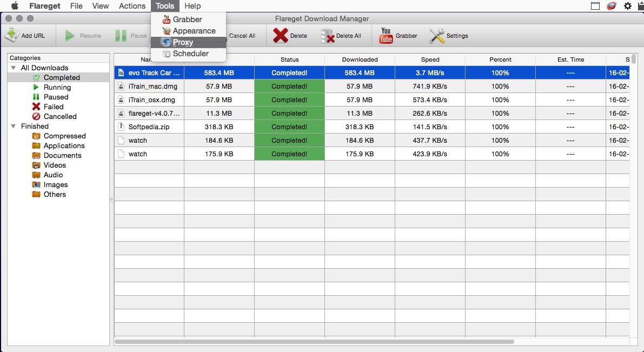The width and height of the screenshot is (644, 352).
Task: Click the green Resume play icon
Action: pyautogui.click(x=70, y=36)
